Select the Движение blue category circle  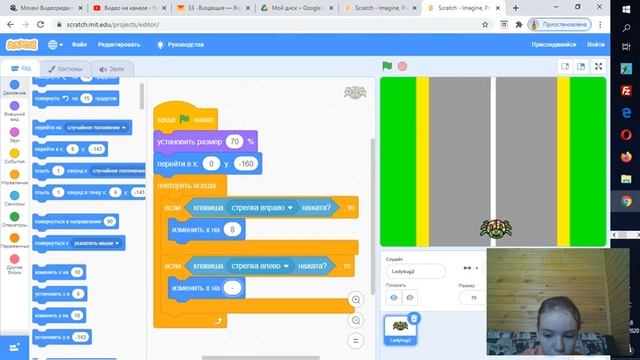point(14,84)
